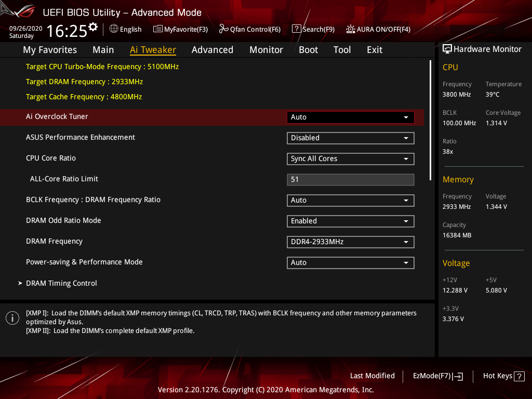Click the AURA light bulb icon
The height and width of the screenshot is (399, 532).
[x=351, y=29]
